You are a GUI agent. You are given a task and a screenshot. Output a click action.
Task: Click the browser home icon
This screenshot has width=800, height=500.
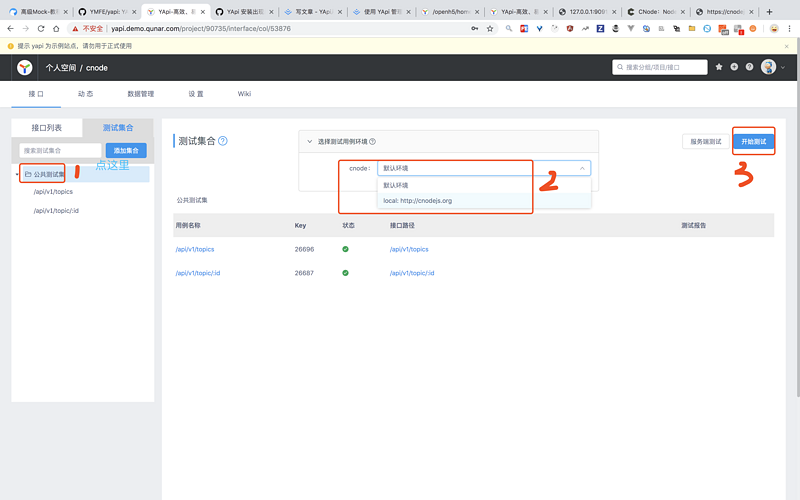pos(56,29)
